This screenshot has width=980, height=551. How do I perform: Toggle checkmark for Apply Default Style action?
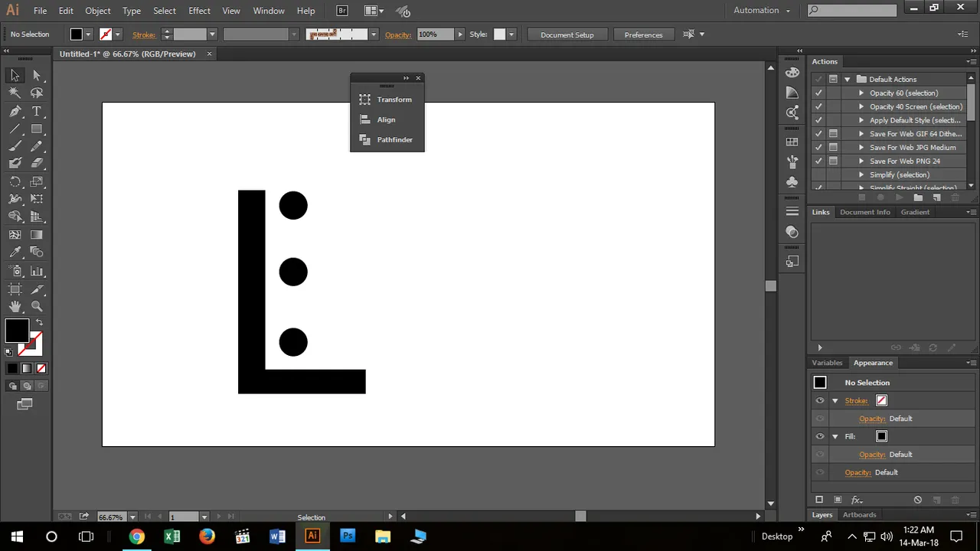[818, 120]
